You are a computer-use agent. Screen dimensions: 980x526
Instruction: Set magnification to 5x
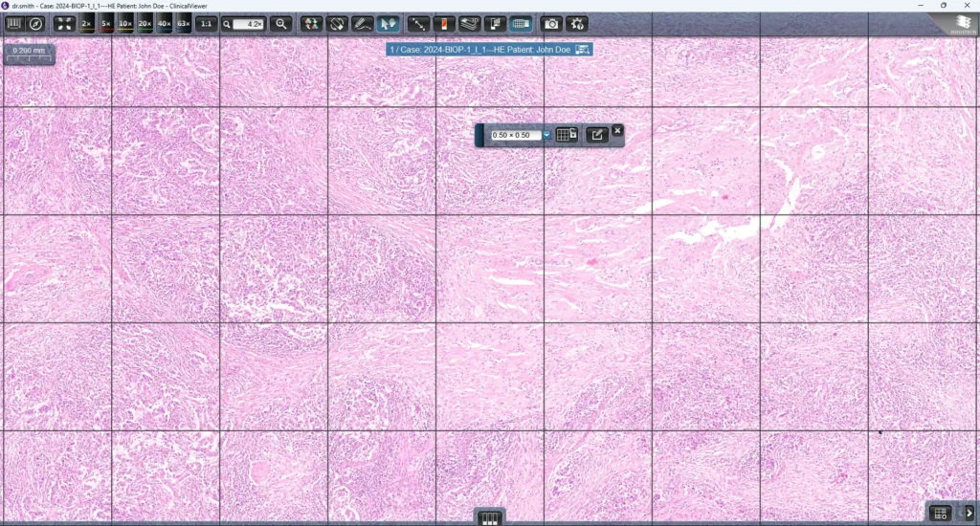105,24
